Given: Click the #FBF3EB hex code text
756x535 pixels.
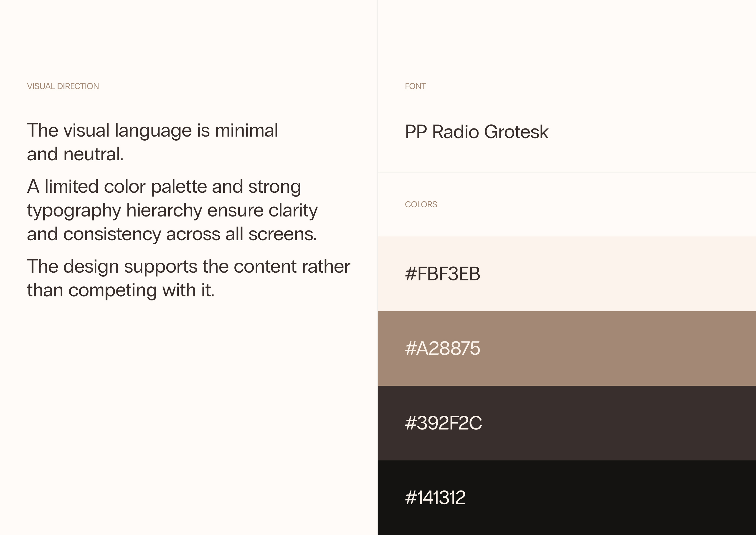Looking at the screenshot, I should click(442, 274).
